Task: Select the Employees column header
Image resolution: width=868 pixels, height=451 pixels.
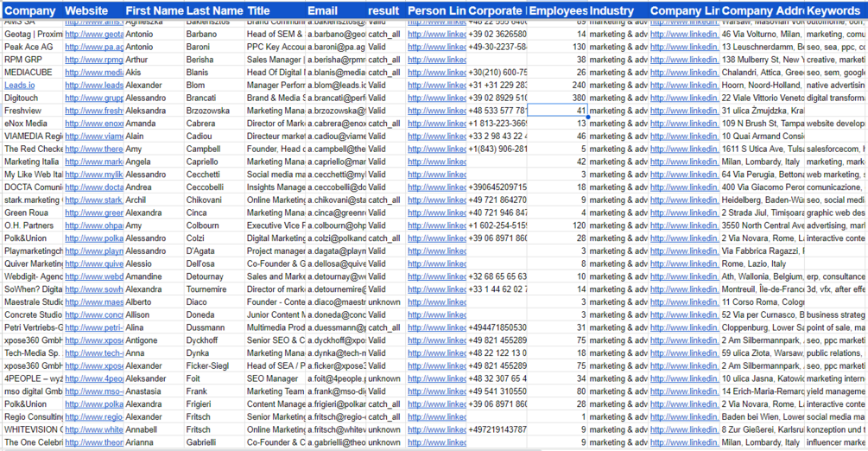Action: pos(558,10)
